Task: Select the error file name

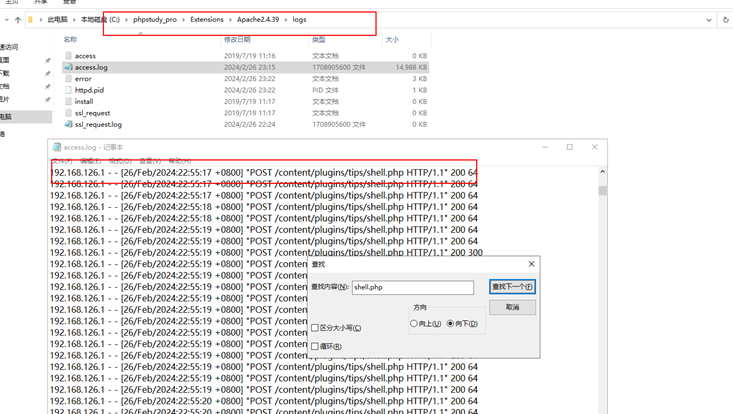Action: point(83,79)
